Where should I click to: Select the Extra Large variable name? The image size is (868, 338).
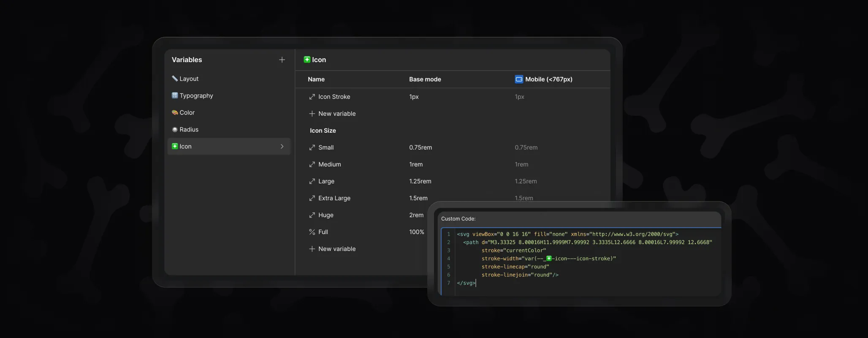pos(334,198)
